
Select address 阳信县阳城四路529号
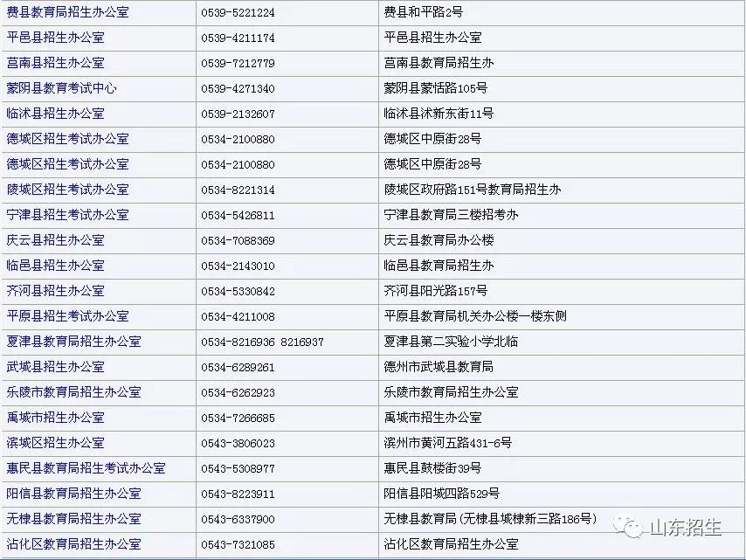pyautogui.click(x=441, y=494)
